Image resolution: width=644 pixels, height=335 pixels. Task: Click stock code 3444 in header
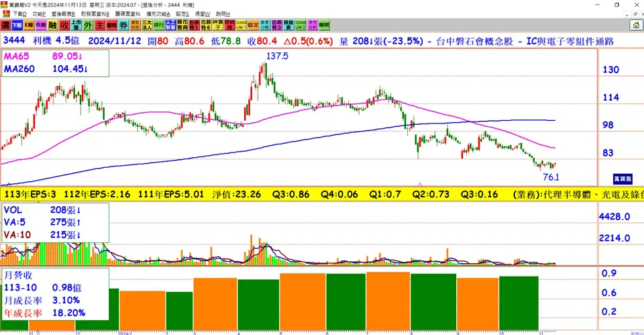coord(14,41)
